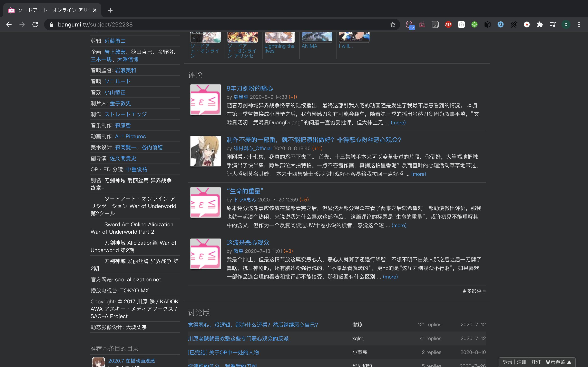Viewport: 588px width, 367px height.
Task: Expand “生命的重量” review via (more)
Action: 399,226
